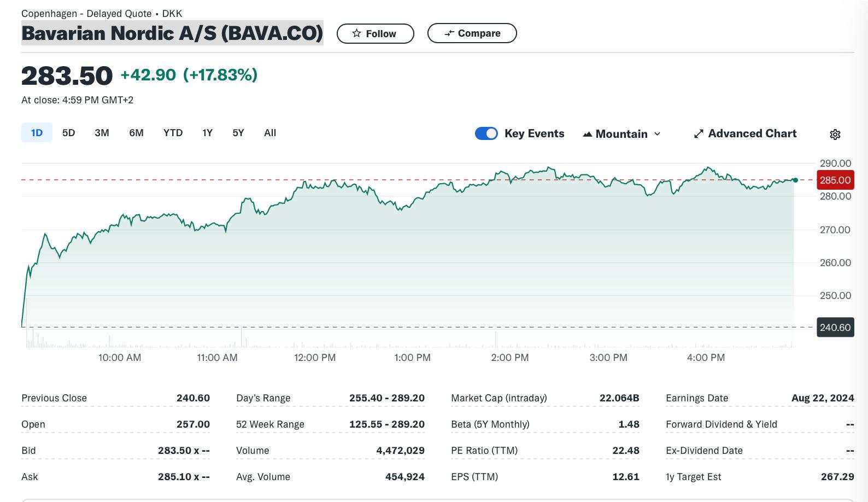Viewport: 868px width, 502px height.
Task: Click the 12:00 PM axis label
Action: point(315,358)
